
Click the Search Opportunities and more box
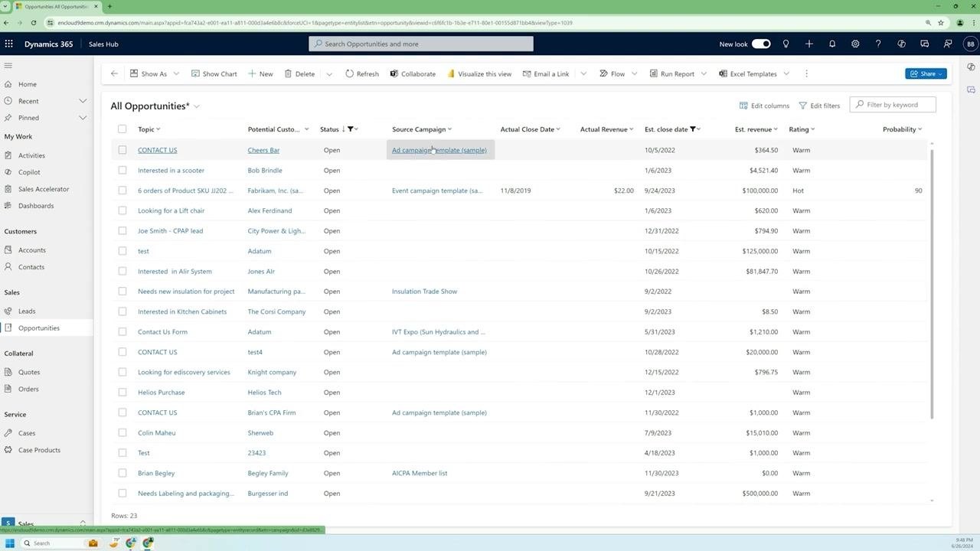(421, 44)
